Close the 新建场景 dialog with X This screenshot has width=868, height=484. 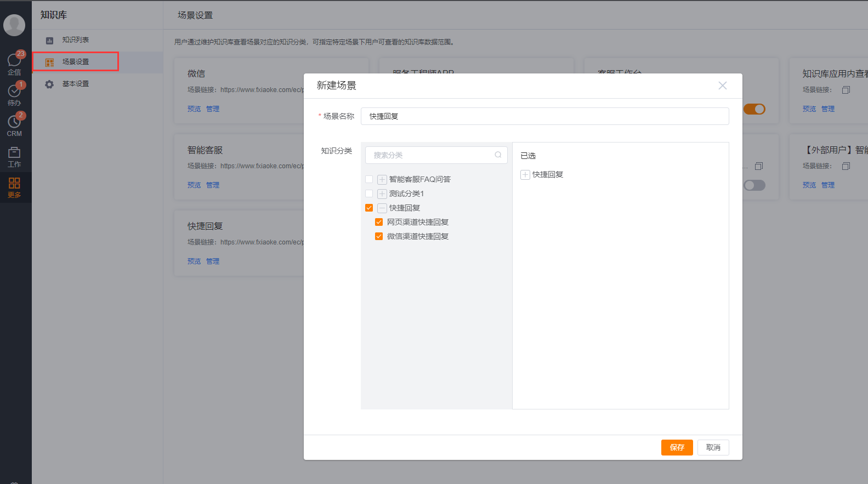click(723, 86)
